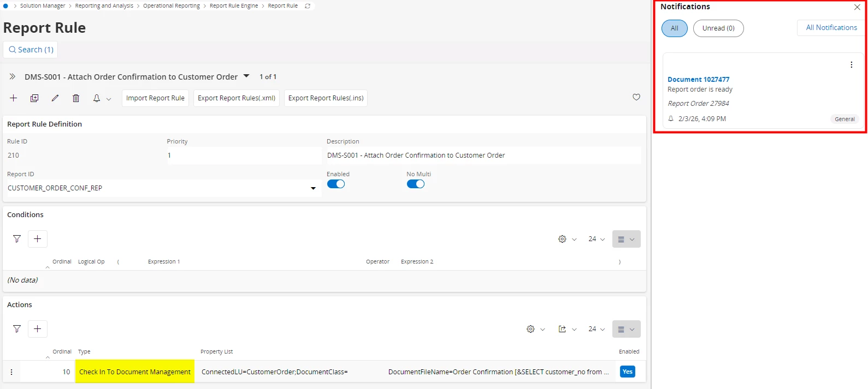The image size is (868, 389).
Task: Open the Report ID dropdown
Action: click(x=313, y=188)
